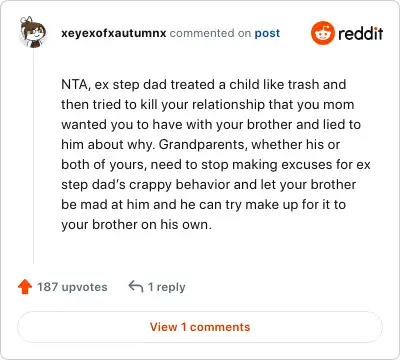Click the curved reply arrow icon
400x360 pixels.
click(136, 287)
